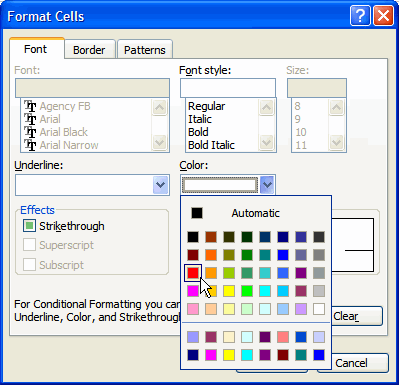Click the Size list up arrow

[x=336, y=107]
